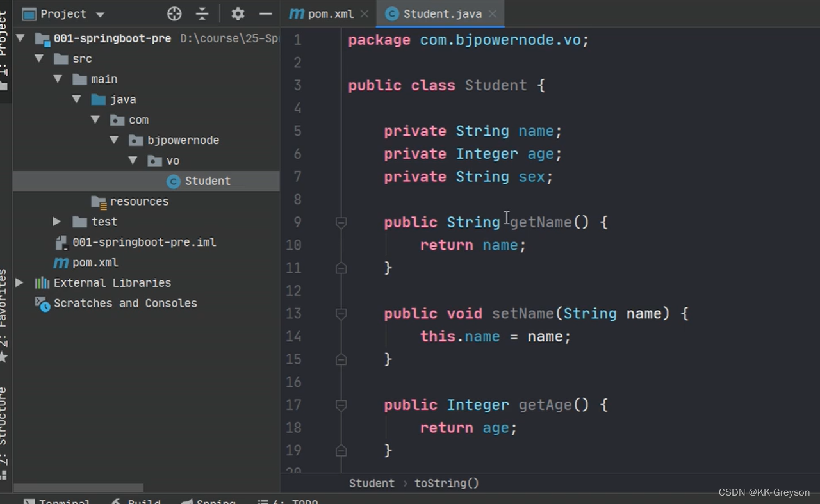Fold the getAge() method at line 17
The image size is (820, 504).
[x=341, y=405]
